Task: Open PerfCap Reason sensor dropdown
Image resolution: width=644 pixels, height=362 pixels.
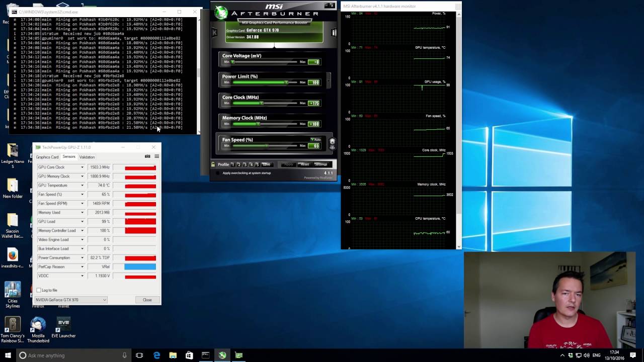Action: (x=82, y=267)
